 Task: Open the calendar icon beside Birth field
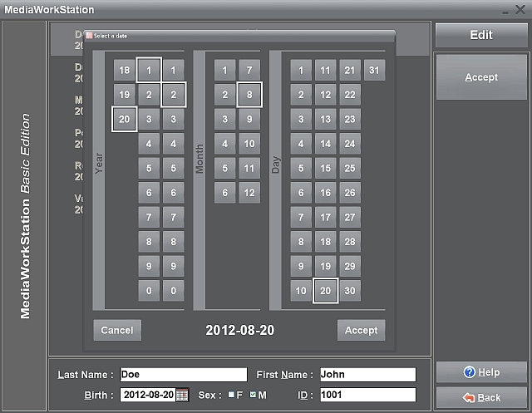[x=182, y=395]
